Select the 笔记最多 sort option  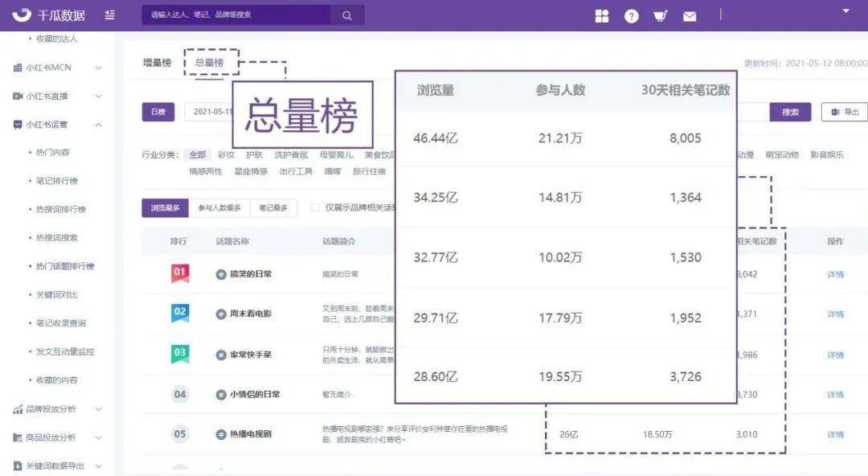[273, 207]
